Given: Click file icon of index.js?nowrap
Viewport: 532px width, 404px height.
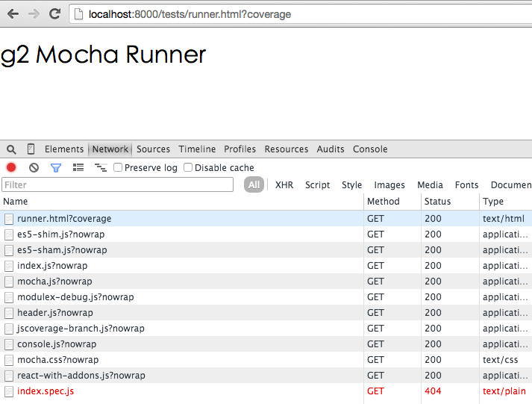Looking at the screenshot, I should pos(9,266).
